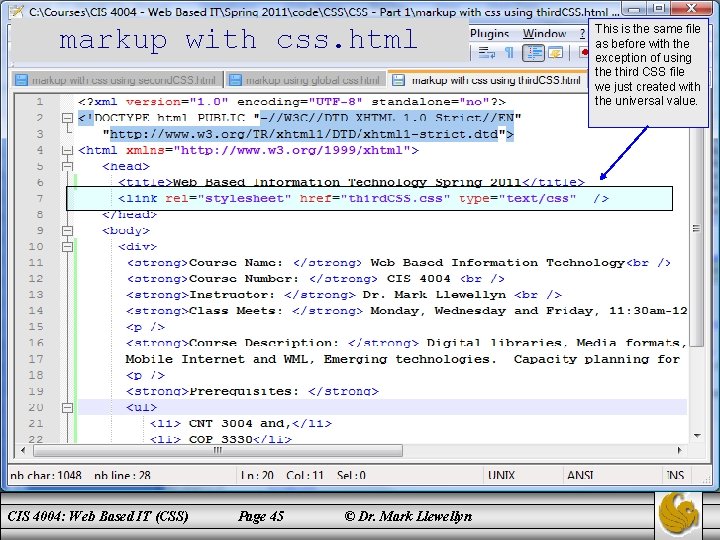The height and width of the screenshot is (540, 720).
Task: Click save-state icon on thirdCSS.html tab
Action: (x=398, y=80)
